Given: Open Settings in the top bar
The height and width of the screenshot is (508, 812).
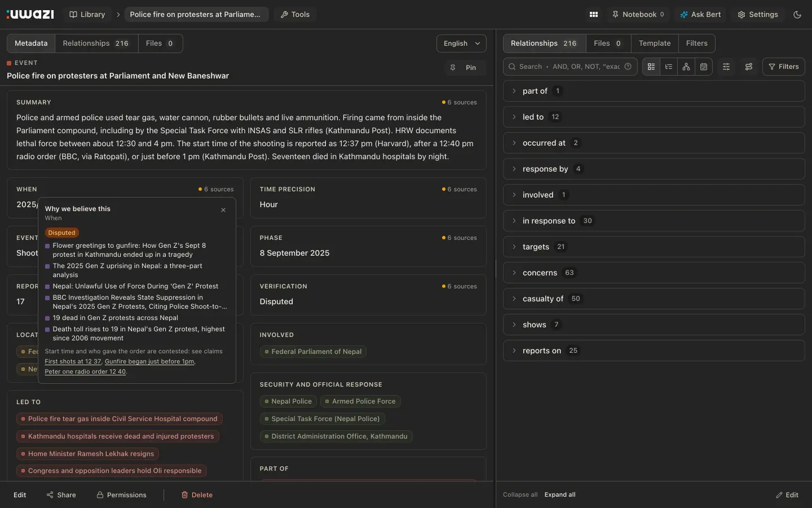Looking at the screenshot, I should coord(758,15).
